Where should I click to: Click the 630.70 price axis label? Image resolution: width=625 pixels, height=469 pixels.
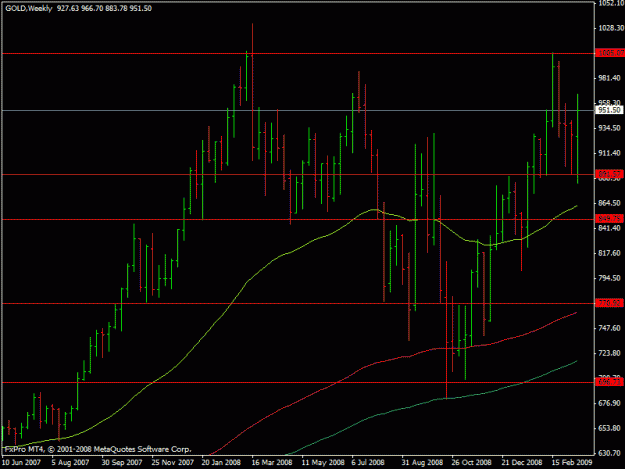609,453
